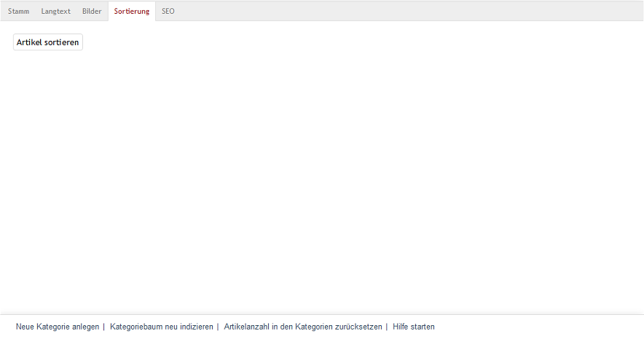
Task: Click Artikelanzahl in den Kategorien zurücksetzen
Action: point(302,327)
